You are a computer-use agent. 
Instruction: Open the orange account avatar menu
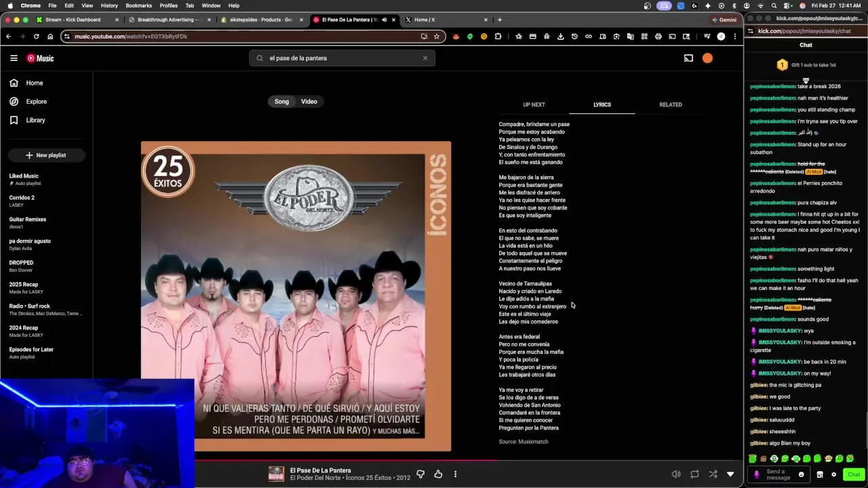coord(707,58)
